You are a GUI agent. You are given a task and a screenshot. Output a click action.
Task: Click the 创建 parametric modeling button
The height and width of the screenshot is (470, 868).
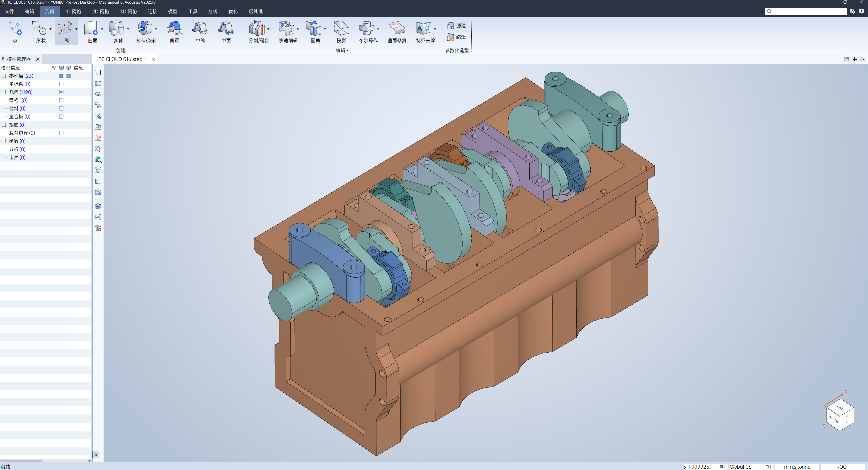456,26
